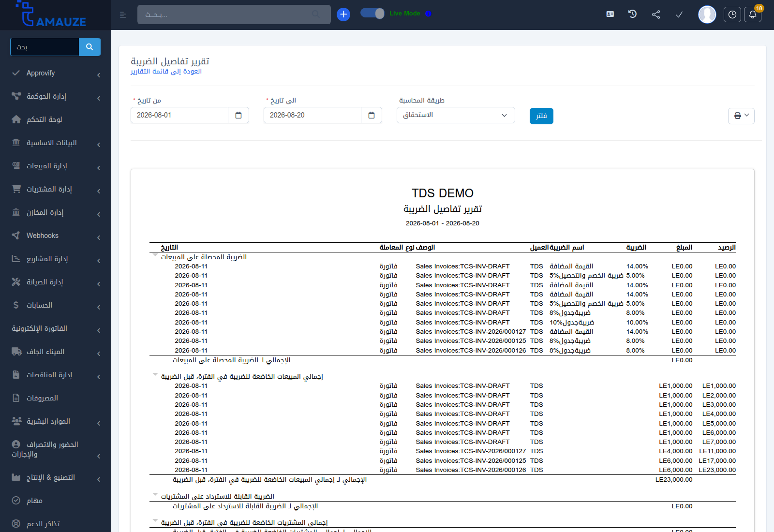Click the sidebar search magnifier button
Image resolution: width=774 pixels, height=532 pixels.
click(x=89, y=47)
